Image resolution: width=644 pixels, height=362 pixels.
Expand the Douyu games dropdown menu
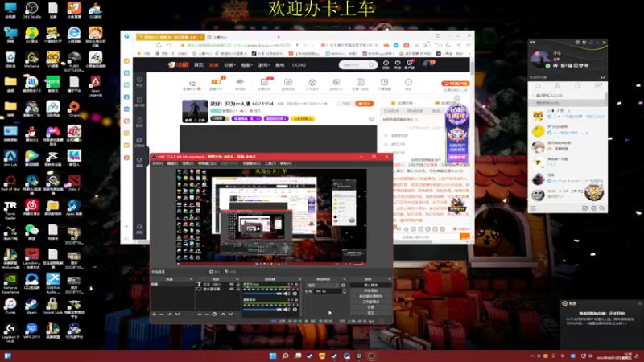pyautogui.click(x=264, y=65)
